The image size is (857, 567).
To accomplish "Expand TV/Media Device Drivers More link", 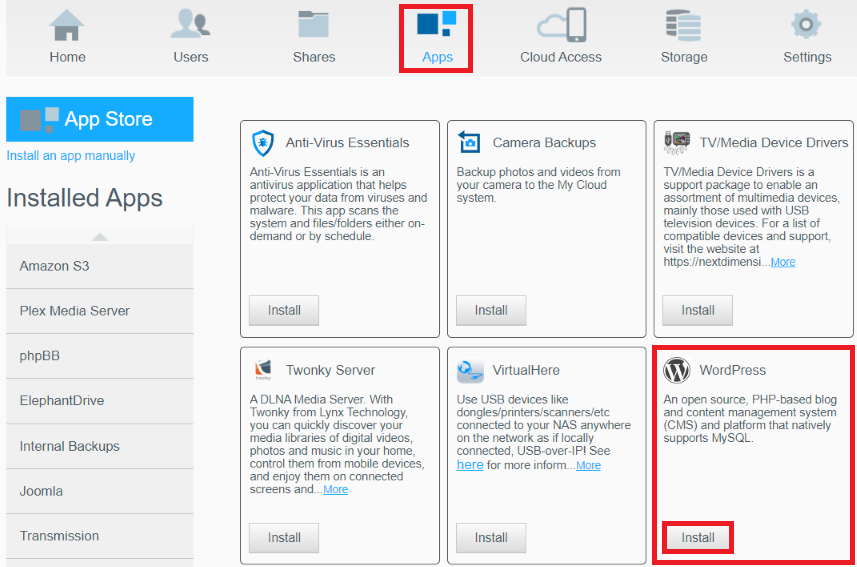I will click(x=783, y=262).
